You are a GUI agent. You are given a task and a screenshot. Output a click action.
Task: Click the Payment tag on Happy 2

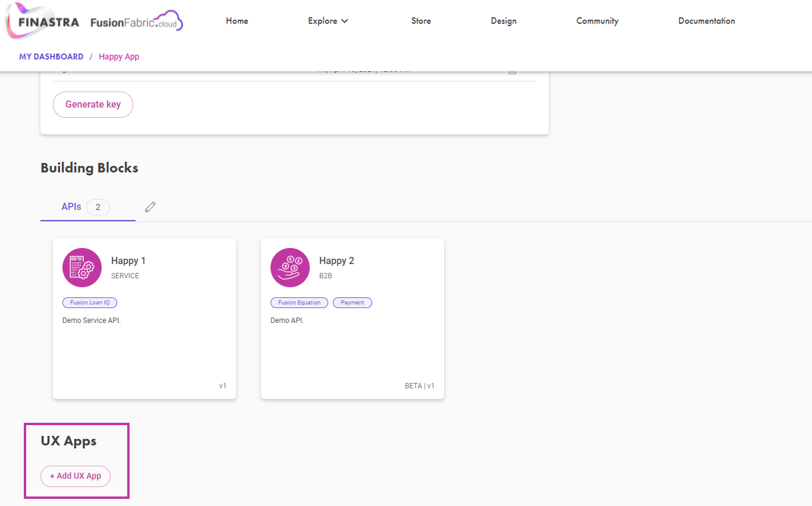point(353,303)
